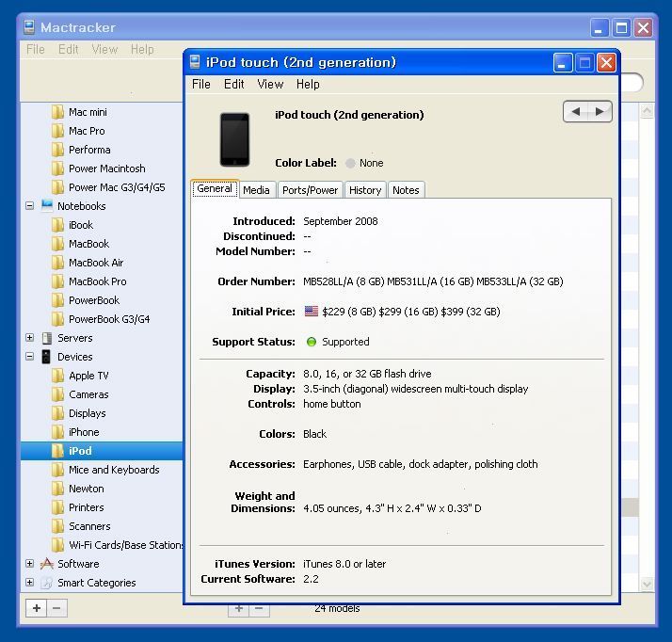Viewport: 672px width, 642px height.
Task: Open Edit menu in iPod touch window
Action: pyautogui.click(x=234, y=85)
